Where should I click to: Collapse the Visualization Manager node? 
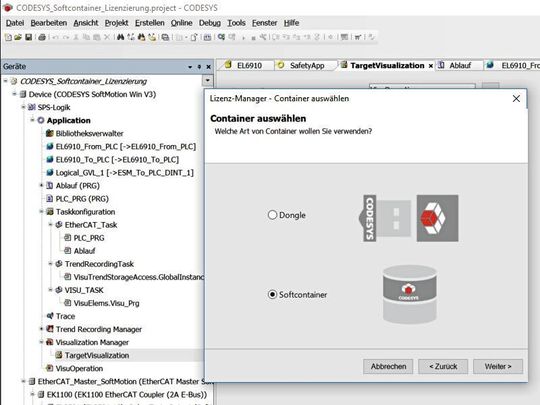(41, 342)
